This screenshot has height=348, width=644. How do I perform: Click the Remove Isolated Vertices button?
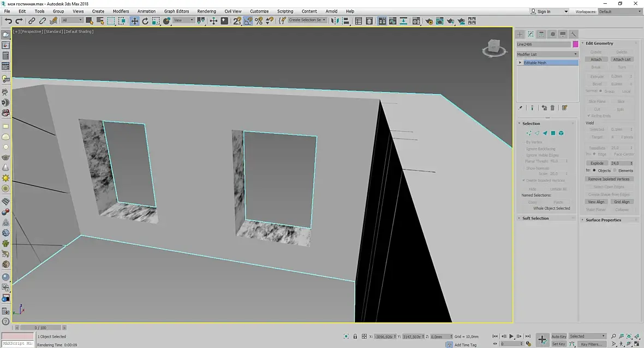609,179
